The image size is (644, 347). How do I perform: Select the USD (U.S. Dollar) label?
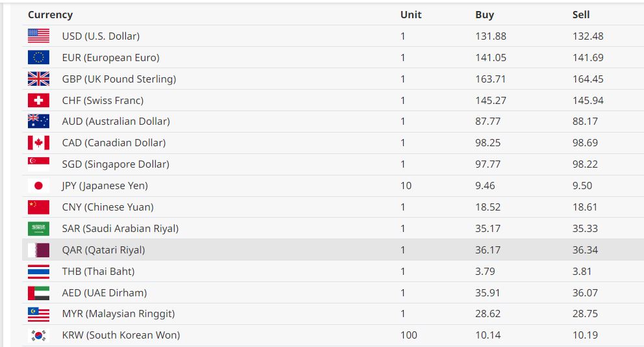[x=101, y=36]
